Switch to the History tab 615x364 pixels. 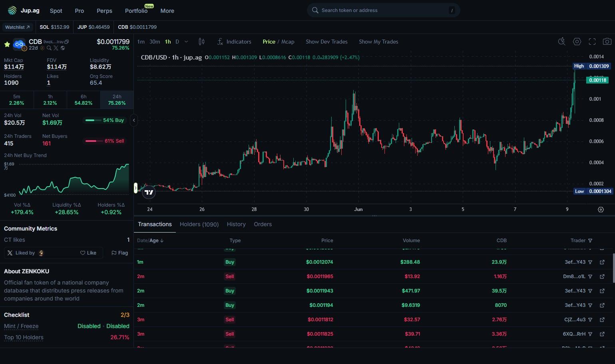coord(236,224)
